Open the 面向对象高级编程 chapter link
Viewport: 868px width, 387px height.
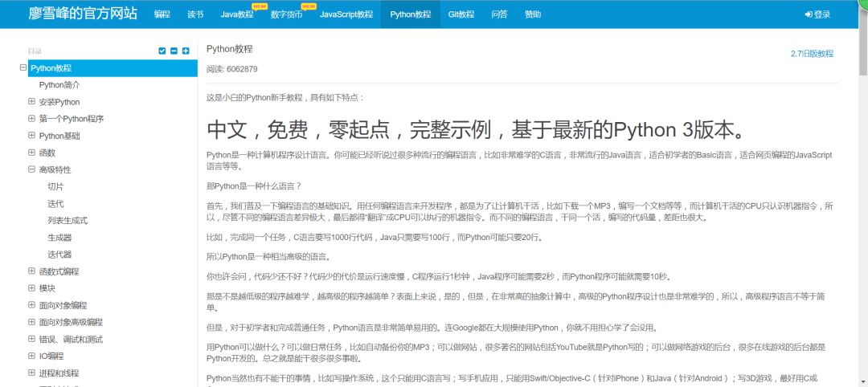[x=71, y=322]
